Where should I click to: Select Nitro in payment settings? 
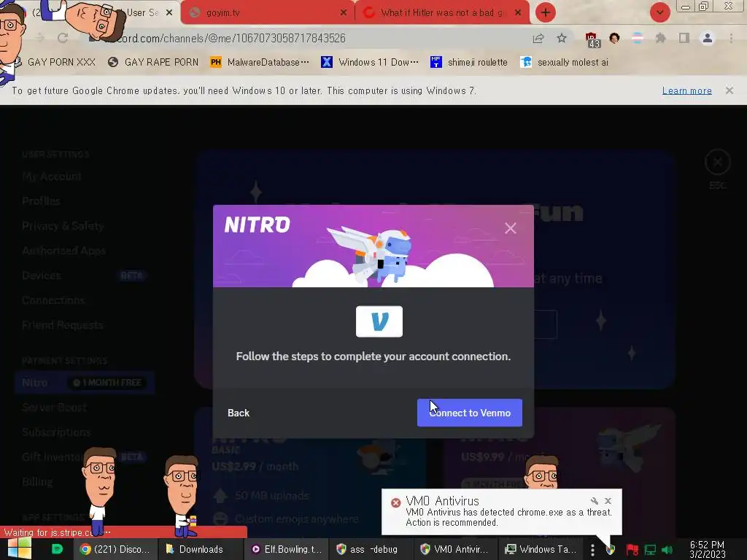click(85, 382)
